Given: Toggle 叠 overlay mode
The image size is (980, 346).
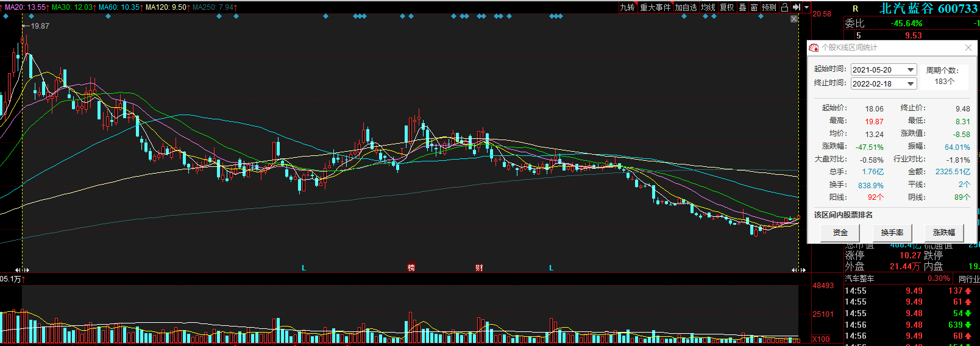Looking at the screenshot, I should coord(742,7).
